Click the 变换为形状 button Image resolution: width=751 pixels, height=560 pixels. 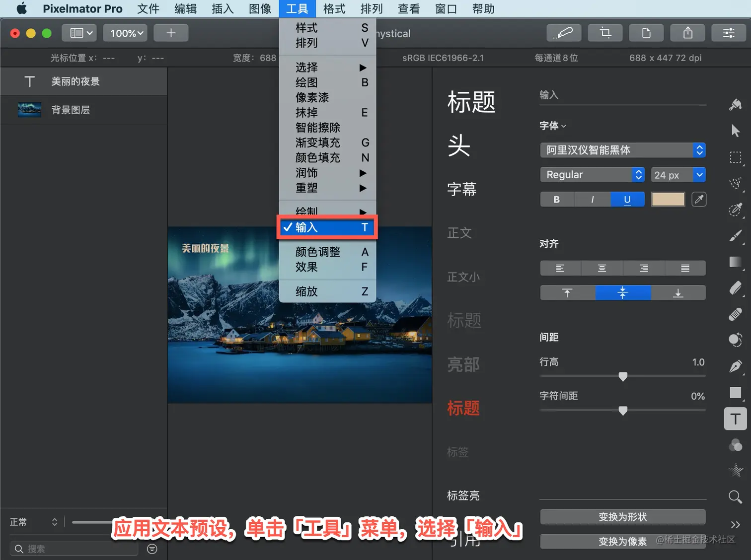[x=623, y=517]
